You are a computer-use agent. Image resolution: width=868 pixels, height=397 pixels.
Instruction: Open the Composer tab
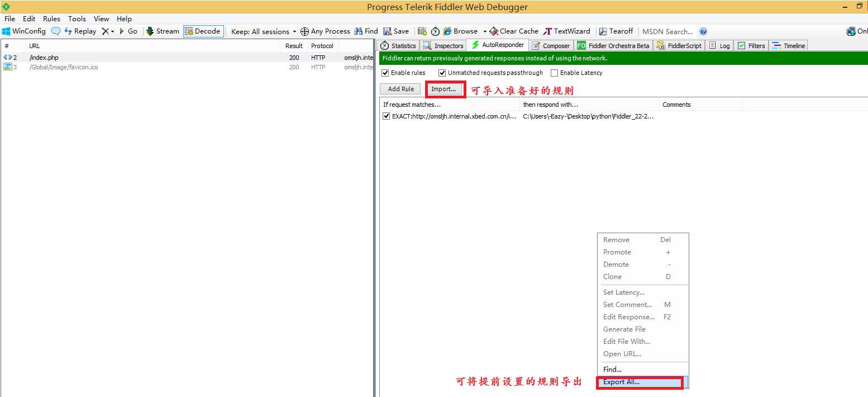[551, 46]
